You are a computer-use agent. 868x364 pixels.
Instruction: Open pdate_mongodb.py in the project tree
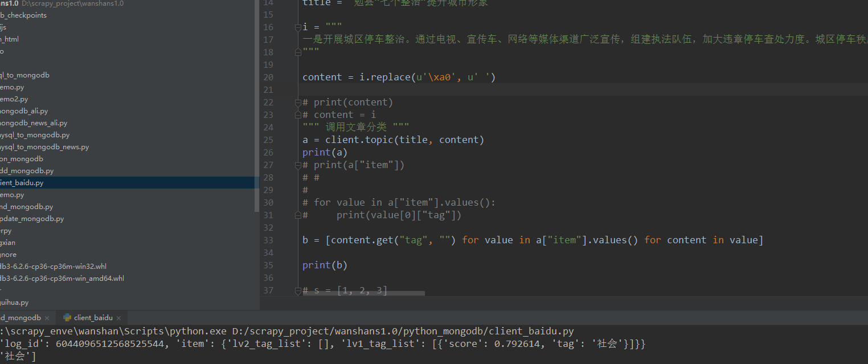coord(32,219)
